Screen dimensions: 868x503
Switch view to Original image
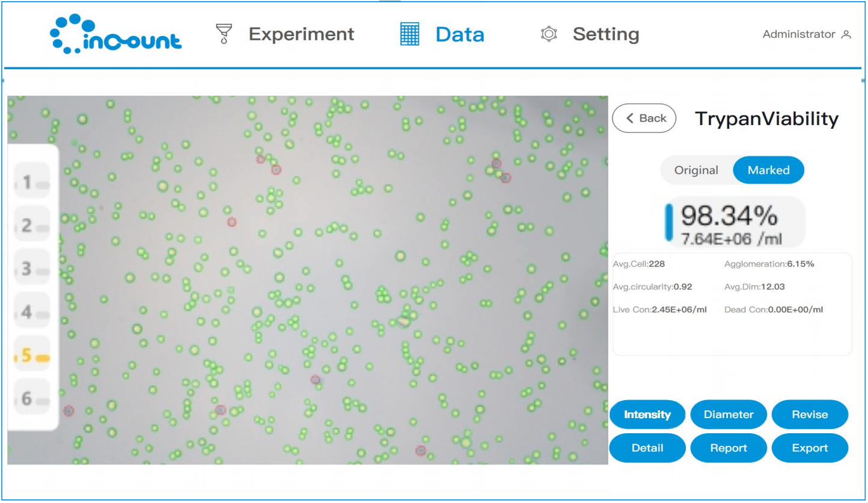click(696, 170)
